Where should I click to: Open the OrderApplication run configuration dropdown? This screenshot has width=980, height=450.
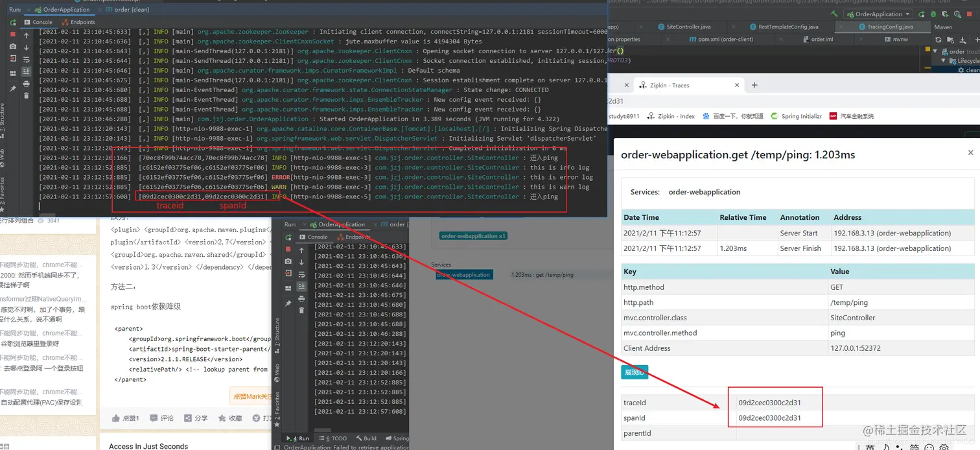click(878, 14)
